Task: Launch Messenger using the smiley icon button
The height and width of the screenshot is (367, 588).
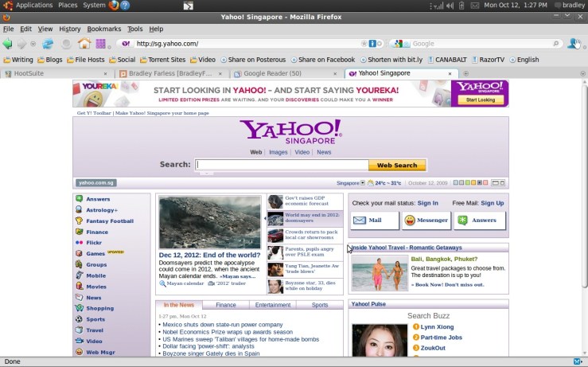Action: (x=426, y=221)
